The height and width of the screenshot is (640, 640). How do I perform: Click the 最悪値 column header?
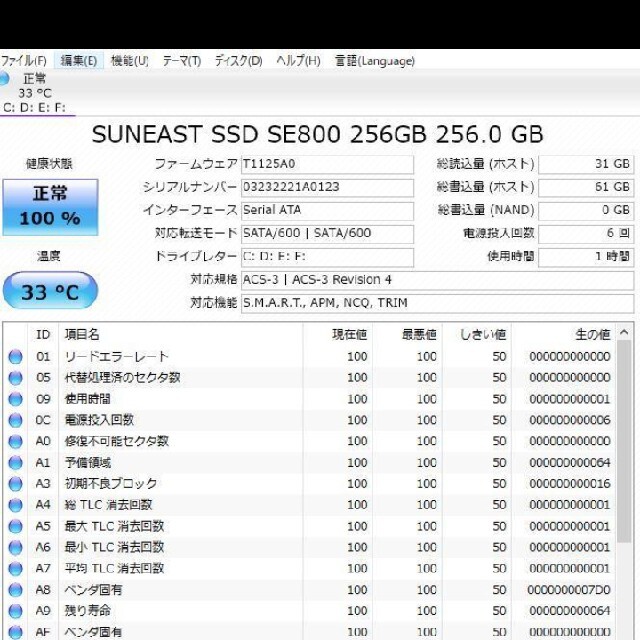point(407,335)
